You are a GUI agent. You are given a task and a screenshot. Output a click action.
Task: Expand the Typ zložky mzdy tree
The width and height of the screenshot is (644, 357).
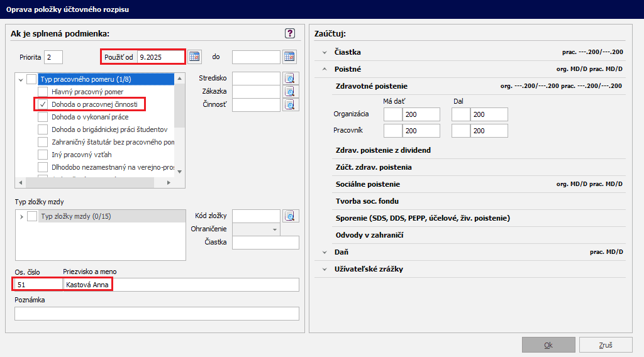21,217
